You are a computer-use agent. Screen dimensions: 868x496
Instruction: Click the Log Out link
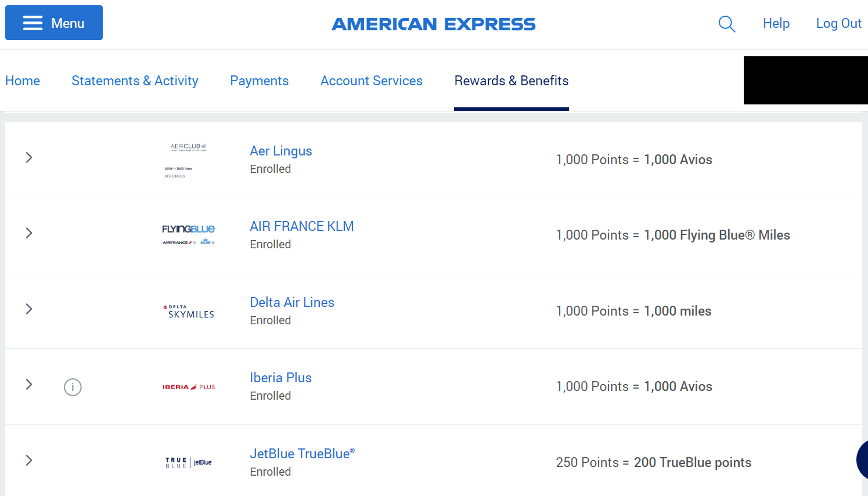[838, 23]
